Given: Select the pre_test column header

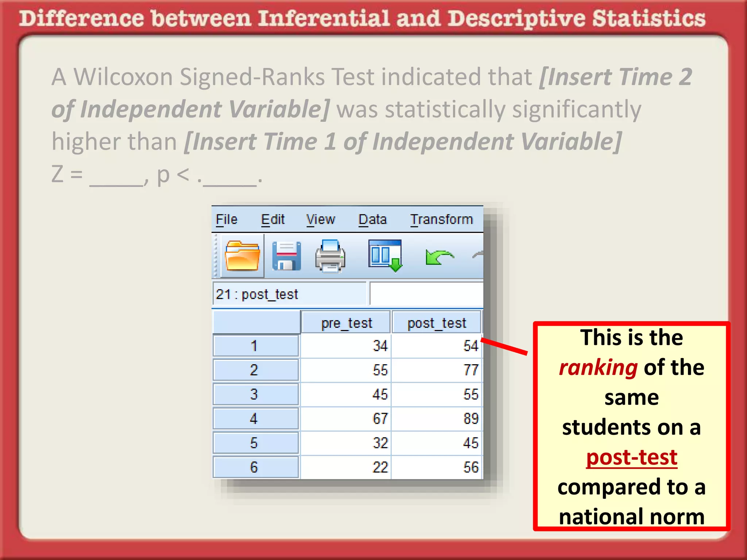Looking at the screenshot, I should 346,323.
